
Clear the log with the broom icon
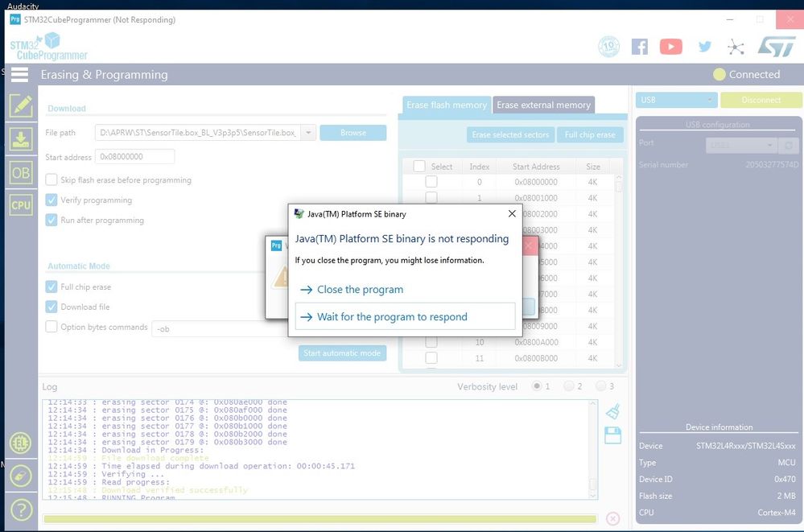coord(612,411)
